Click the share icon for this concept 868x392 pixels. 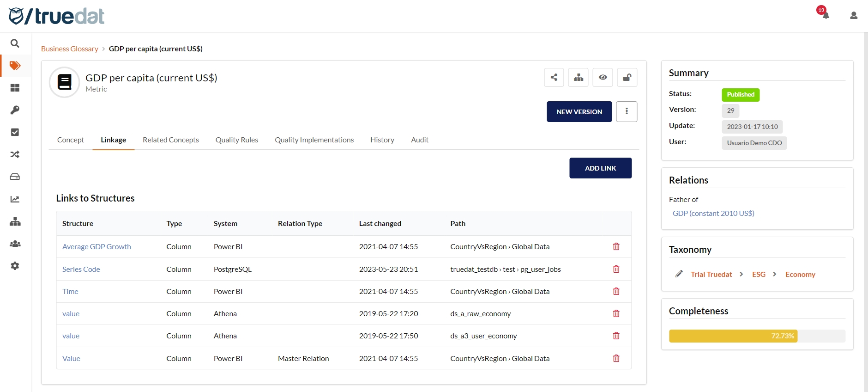pyautogui.click(x=554, y=78)
